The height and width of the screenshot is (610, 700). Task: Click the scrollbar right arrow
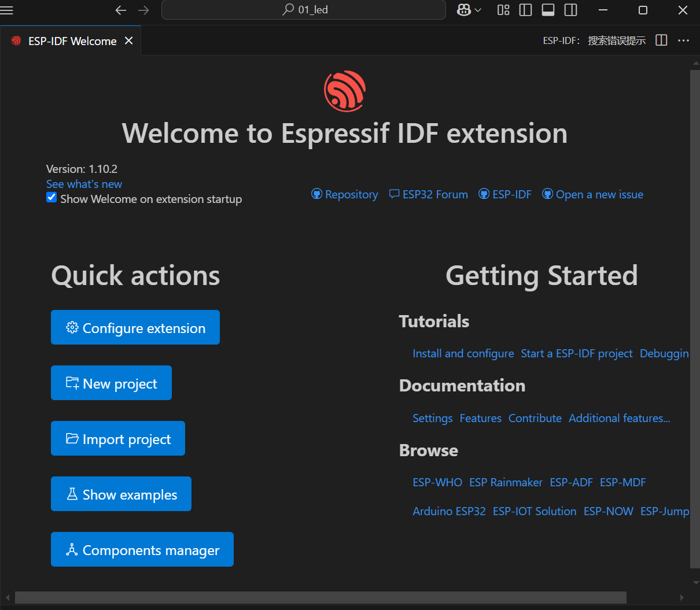[x=682, y=597]
